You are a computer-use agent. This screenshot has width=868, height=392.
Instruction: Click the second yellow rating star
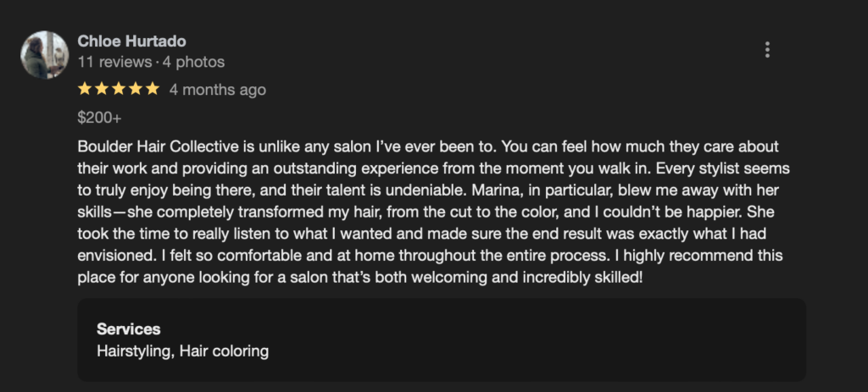(x=102, y=89)
